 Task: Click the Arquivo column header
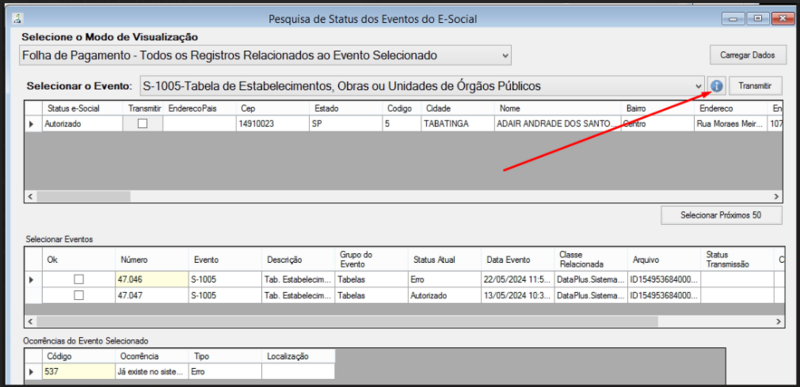click(x=664, y=260)
